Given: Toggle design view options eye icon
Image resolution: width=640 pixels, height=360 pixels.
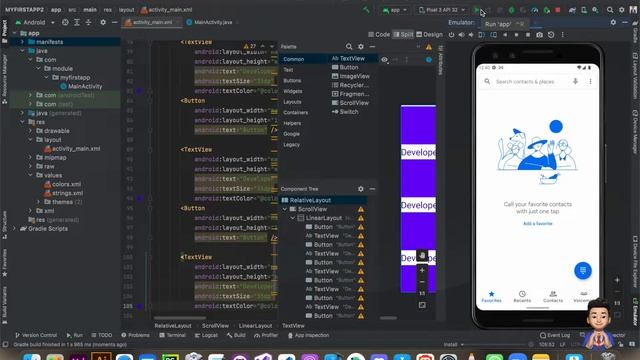Looking at the screenshot, I should point(384,60).
